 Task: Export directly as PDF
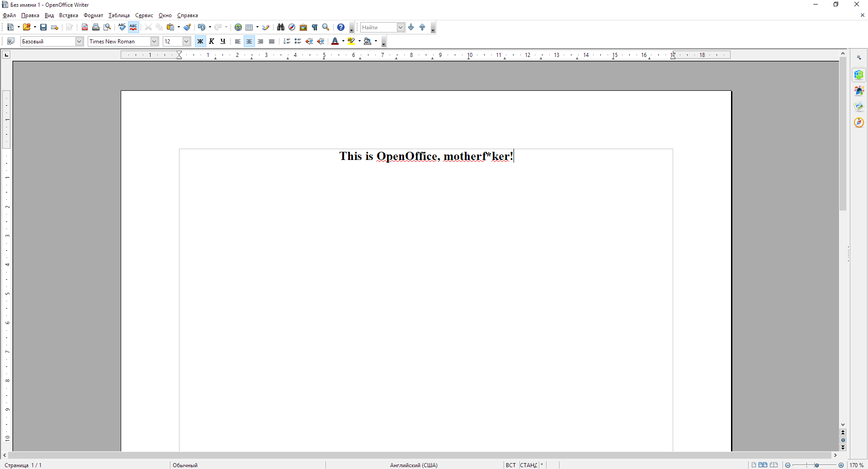pyautogui.click(x=85, y=27)
